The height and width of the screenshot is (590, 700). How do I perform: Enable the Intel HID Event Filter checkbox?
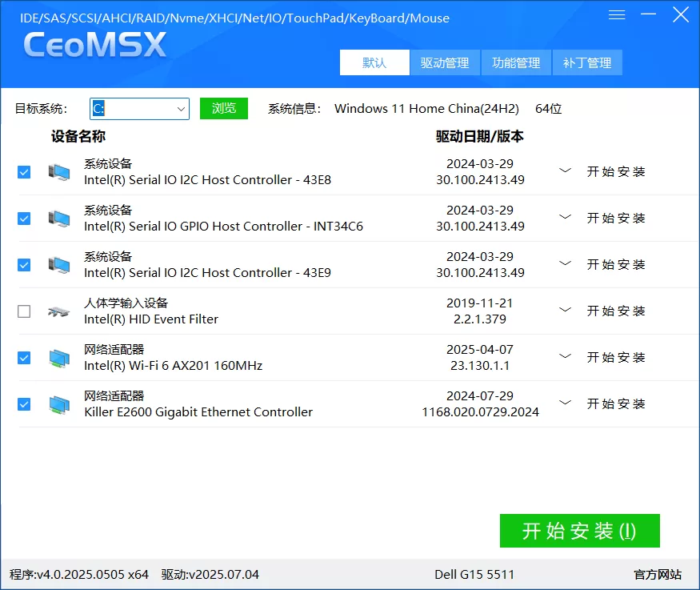pyautogui.click(x=23, y=311)
